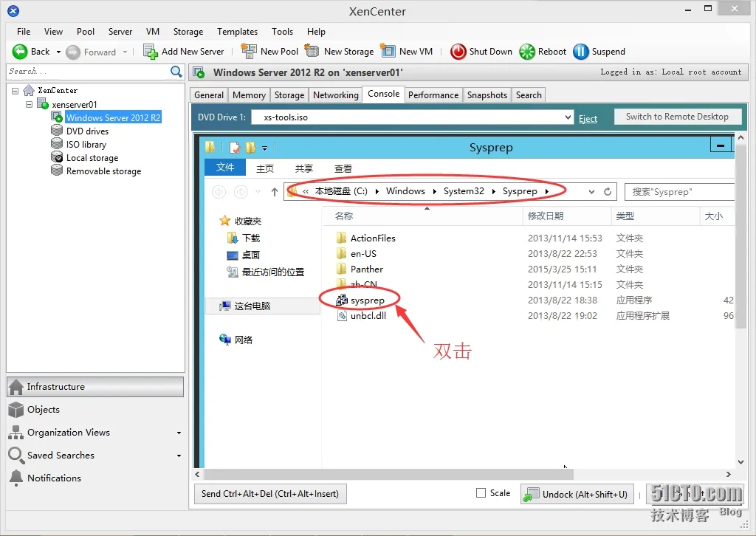Switch to the Performance tab
Image resolution: width=756 pixels, height=536 pixels.
pos(433,95)
